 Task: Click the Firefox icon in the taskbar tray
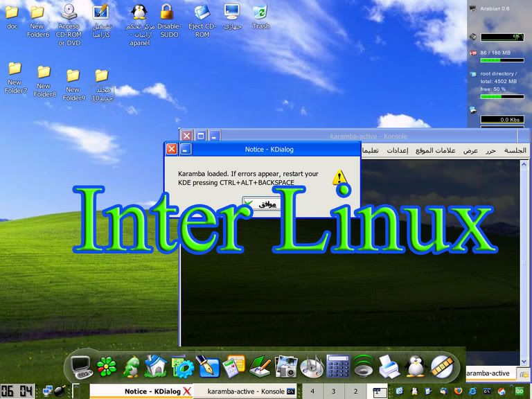click(x=458, y=391)
